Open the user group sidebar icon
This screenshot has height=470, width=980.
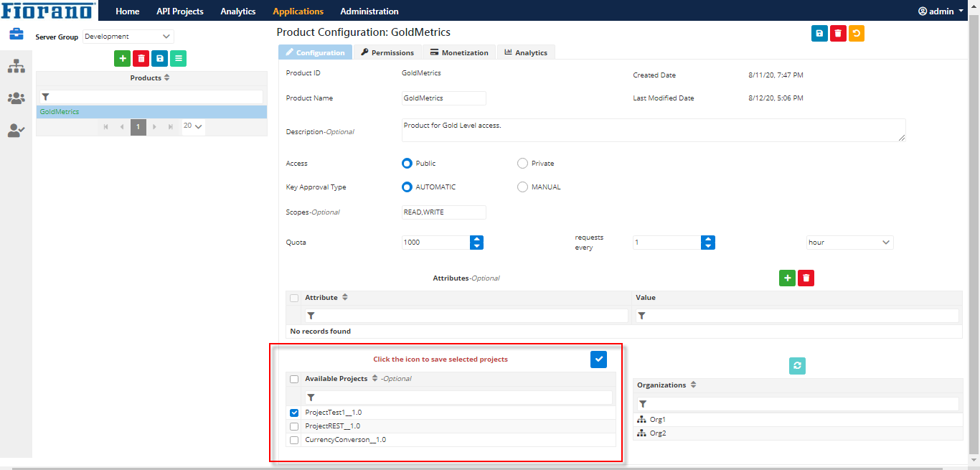click(16, 98)
